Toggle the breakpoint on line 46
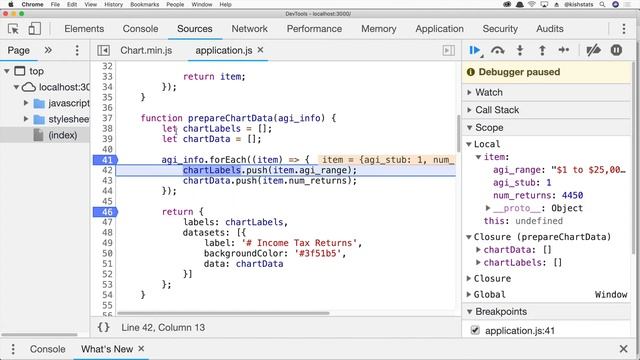Image resolution: width=640 pixels, height=360 pixels. point(106,212)
